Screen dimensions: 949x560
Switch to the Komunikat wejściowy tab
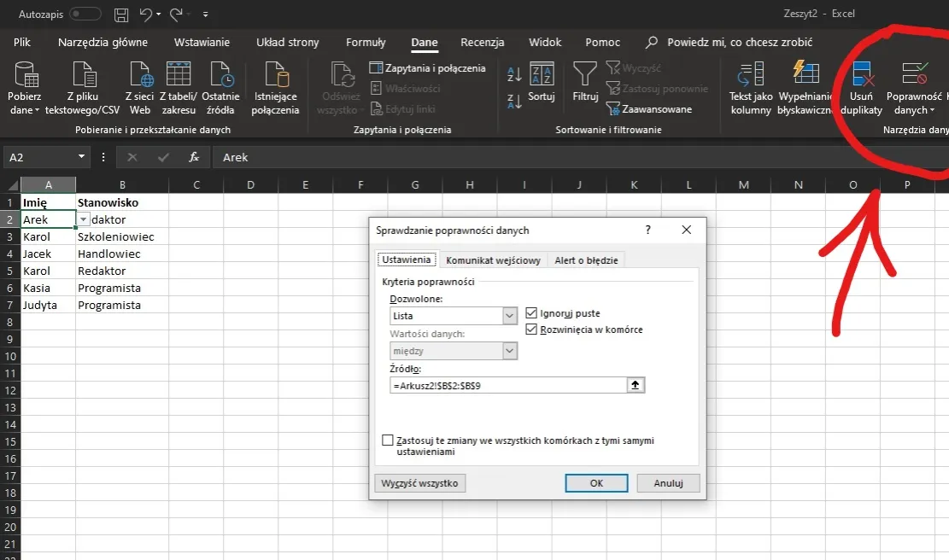pyautogui.click(x=493, y=260)
